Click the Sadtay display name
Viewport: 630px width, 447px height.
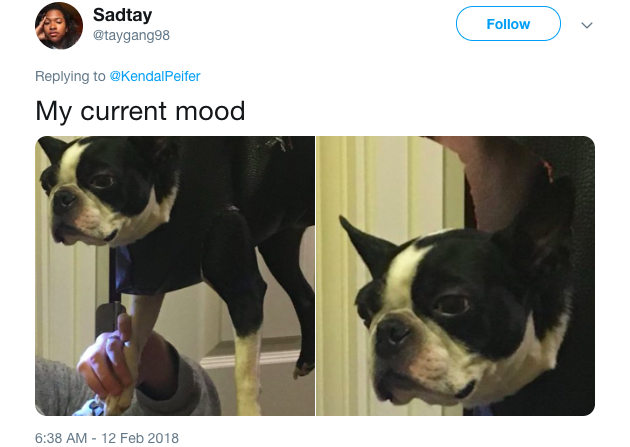click(123, 15)
